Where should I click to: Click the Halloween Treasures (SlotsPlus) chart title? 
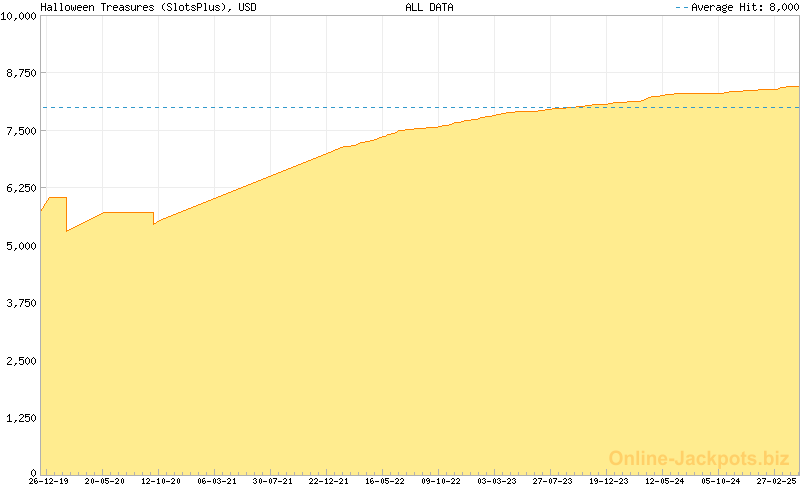coord(148,7)
